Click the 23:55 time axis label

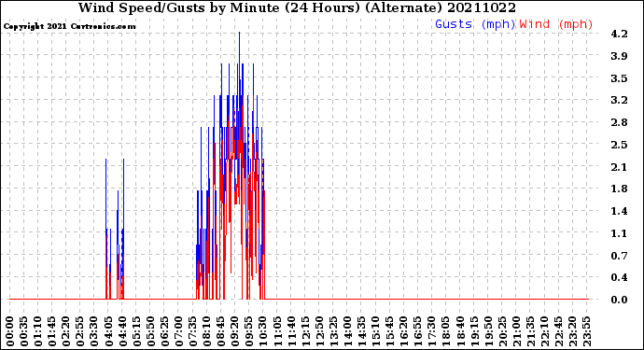587,331
